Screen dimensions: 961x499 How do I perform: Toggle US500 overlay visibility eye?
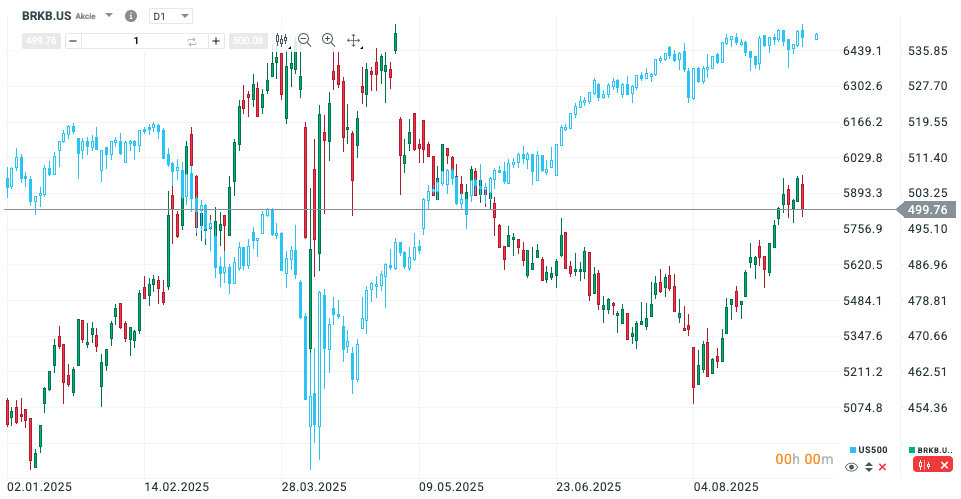852,467
